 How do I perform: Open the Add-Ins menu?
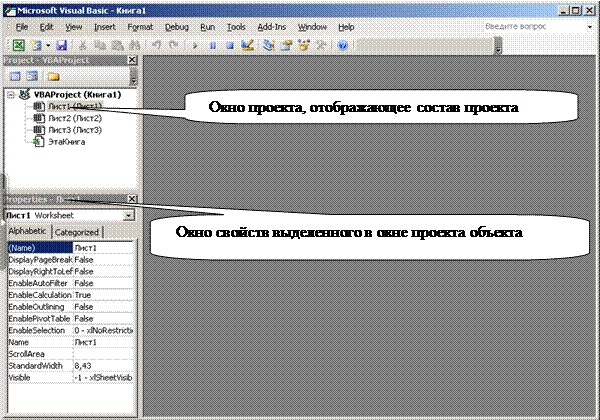tap(272, 25)
